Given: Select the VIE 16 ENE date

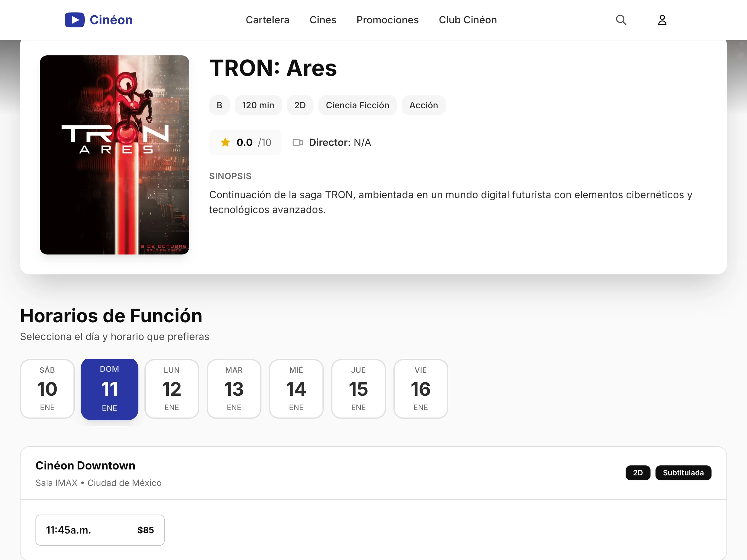Looking at the screenshot, I should [421, 389].
